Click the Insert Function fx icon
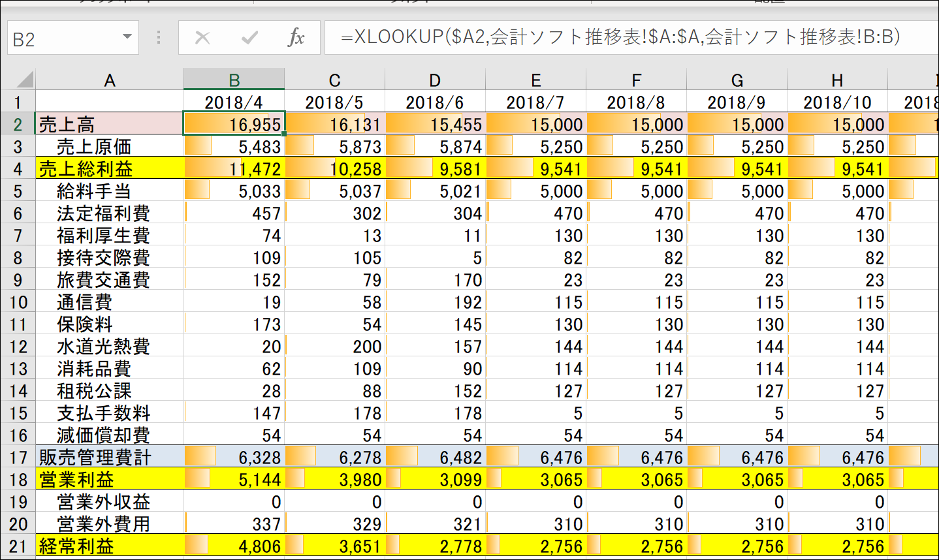 [x=296, y=38]
